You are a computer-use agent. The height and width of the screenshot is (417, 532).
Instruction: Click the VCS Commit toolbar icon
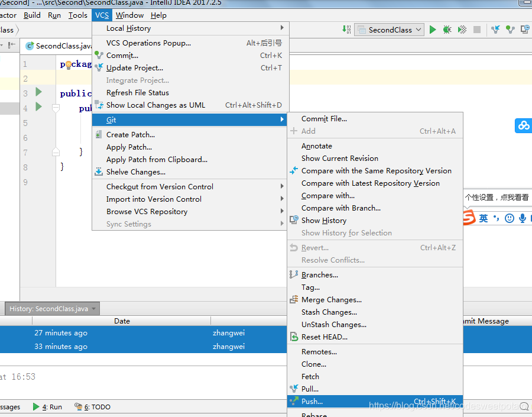tap(510, 30)
